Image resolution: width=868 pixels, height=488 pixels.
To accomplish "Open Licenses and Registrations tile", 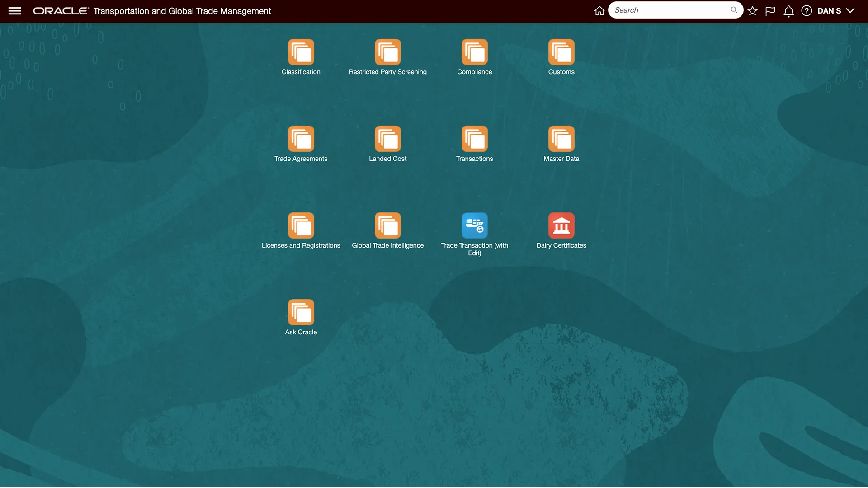I will point(301,225).
